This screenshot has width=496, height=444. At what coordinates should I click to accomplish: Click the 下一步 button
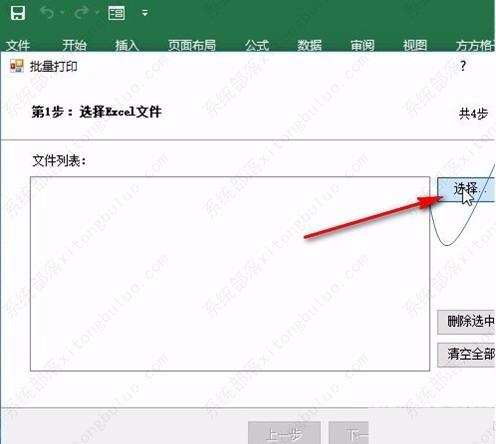click(349, 433)
